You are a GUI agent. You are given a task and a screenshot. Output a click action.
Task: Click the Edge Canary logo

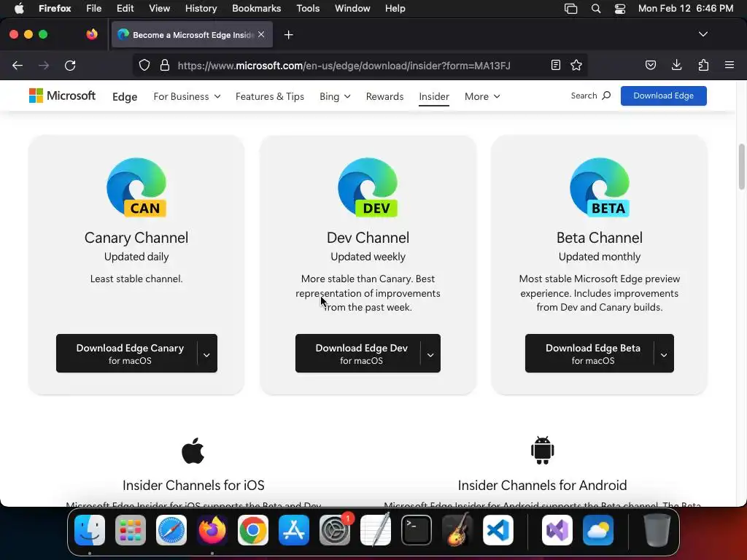pyautogui.click(x=136, y=187)
